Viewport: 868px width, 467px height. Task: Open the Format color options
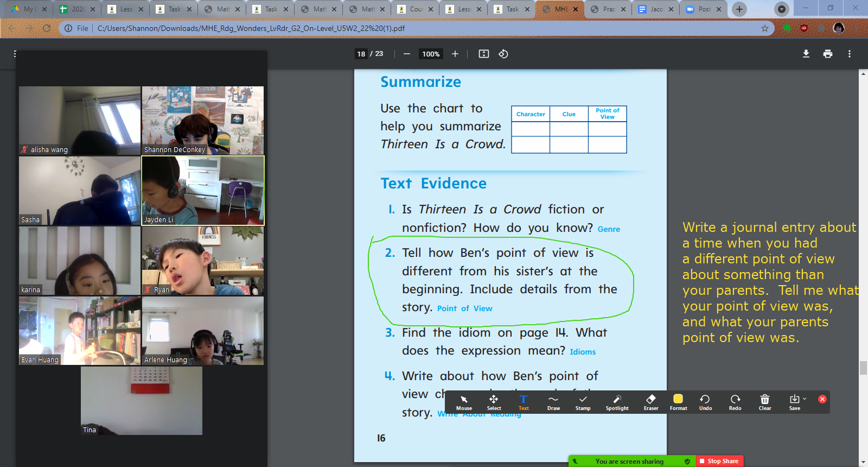click(x=678, y=402)
